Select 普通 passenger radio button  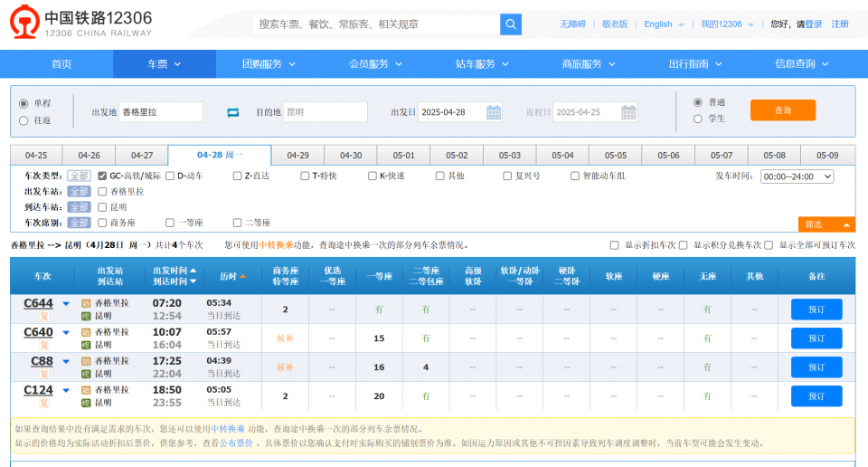(698, 102)
